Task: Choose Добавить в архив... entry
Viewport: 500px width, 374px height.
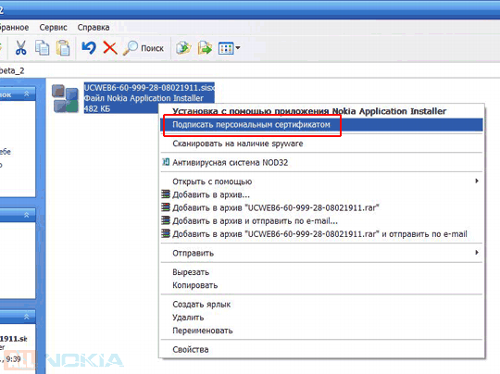Action: (x=322, y=195)
